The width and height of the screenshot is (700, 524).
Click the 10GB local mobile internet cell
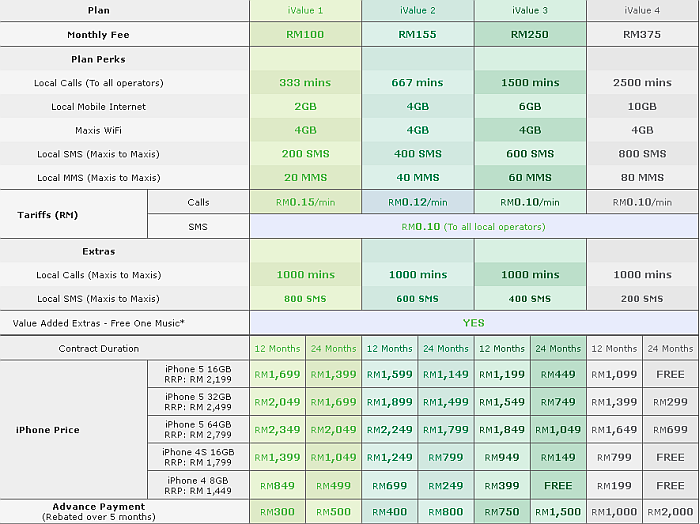click(642, 106)
